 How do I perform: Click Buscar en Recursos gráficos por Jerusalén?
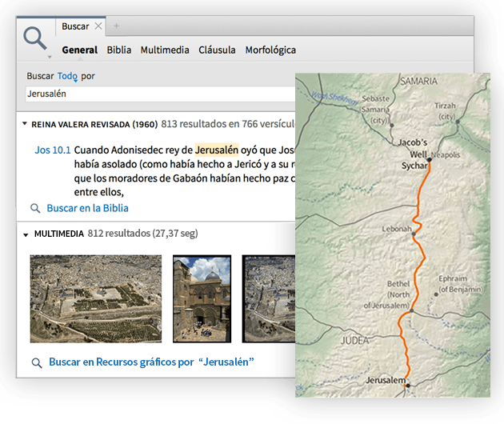click(151, 362)
